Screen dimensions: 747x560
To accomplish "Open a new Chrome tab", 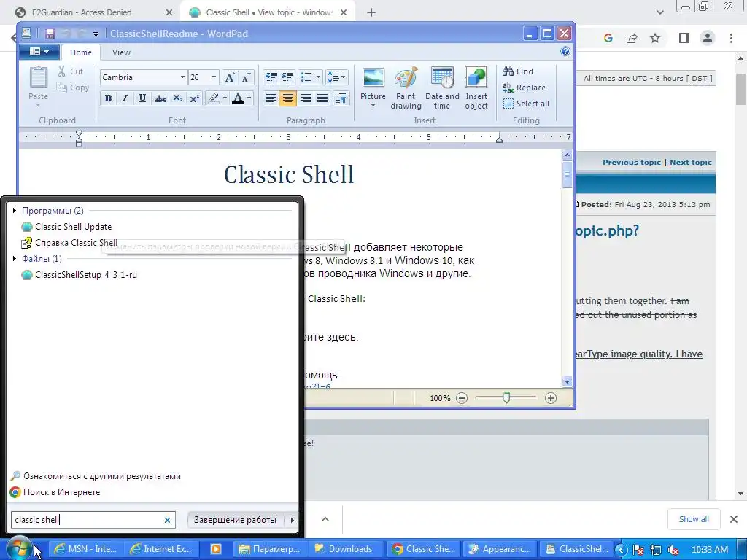I will (371, 12).
